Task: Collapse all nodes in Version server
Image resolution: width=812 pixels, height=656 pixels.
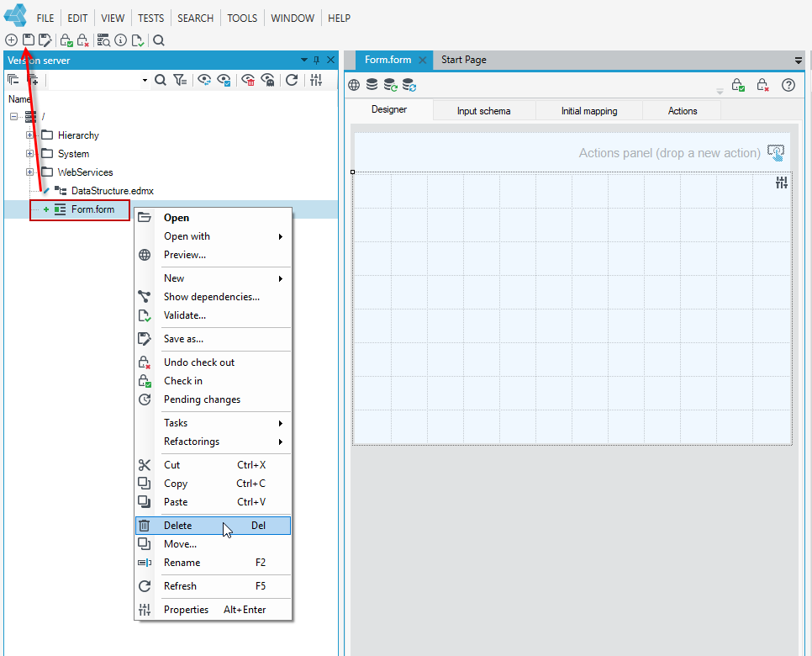Action: [x=13, y=79]
